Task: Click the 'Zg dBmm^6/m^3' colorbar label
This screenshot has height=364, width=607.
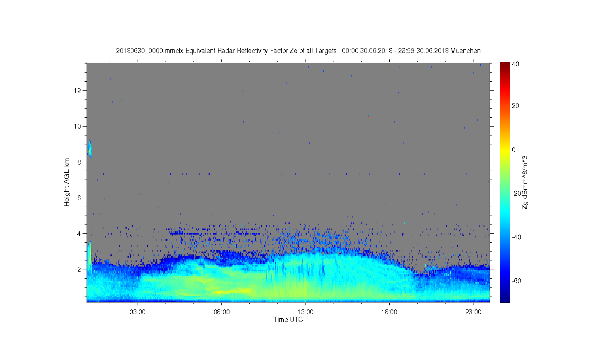Action: click(x=525, y=182)
